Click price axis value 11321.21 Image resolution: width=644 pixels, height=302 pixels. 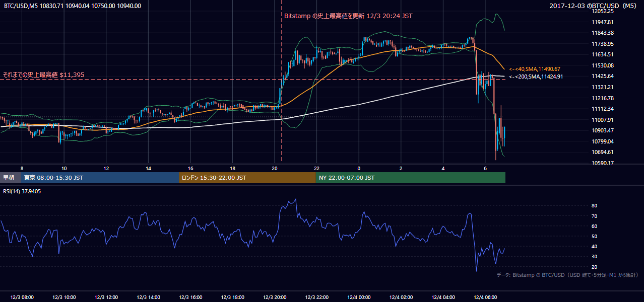click(602, 87)
